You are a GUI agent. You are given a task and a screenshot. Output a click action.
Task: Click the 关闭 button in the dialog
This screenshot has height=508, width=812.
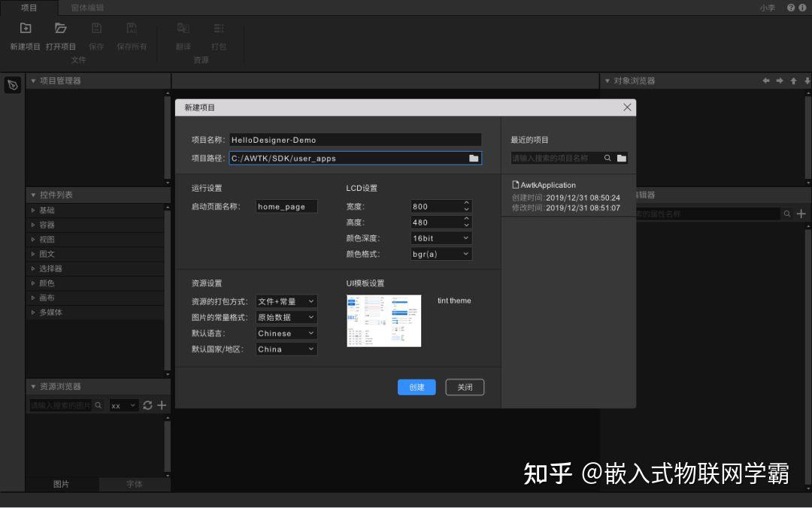tap(465, 387)
